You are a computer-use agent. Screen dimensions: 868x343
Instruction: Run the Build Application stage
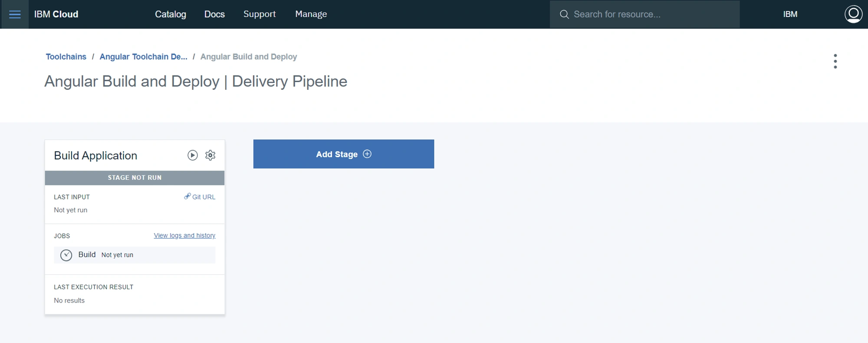point(193,155)
